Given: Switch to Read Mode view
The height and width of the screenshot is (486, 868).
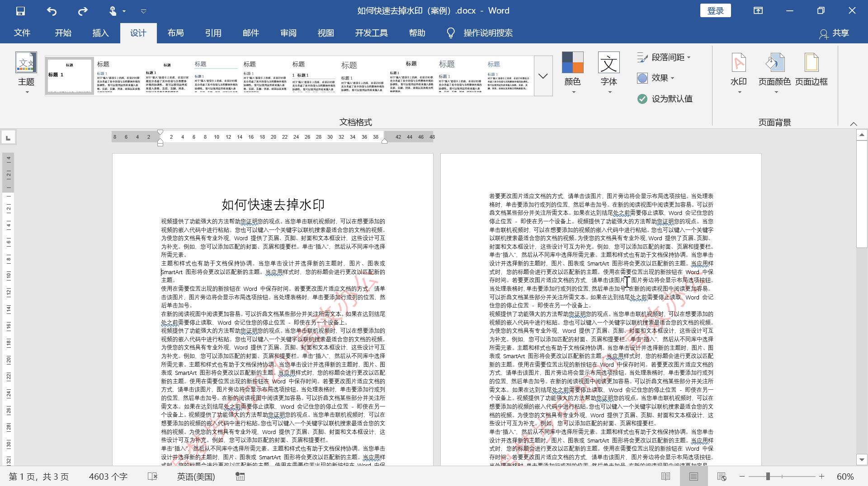Looking at the screenshot, I should point(666,476).
